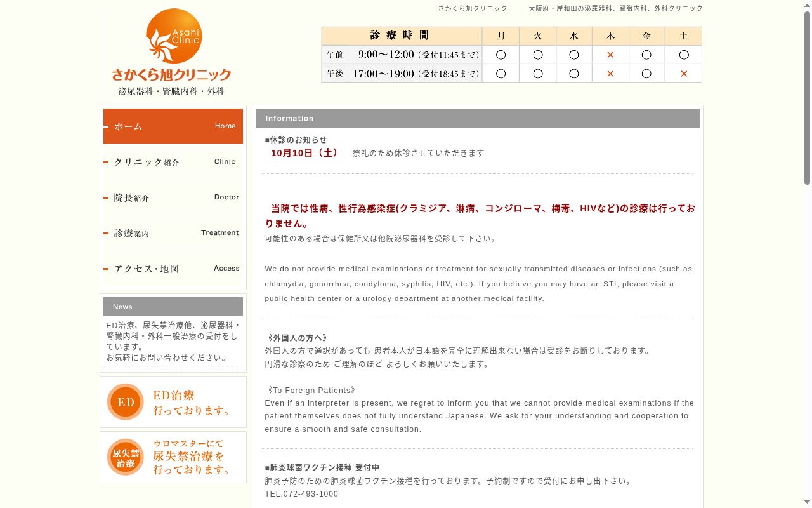Select 診療案内 Treatment menu item

point(173,233)
